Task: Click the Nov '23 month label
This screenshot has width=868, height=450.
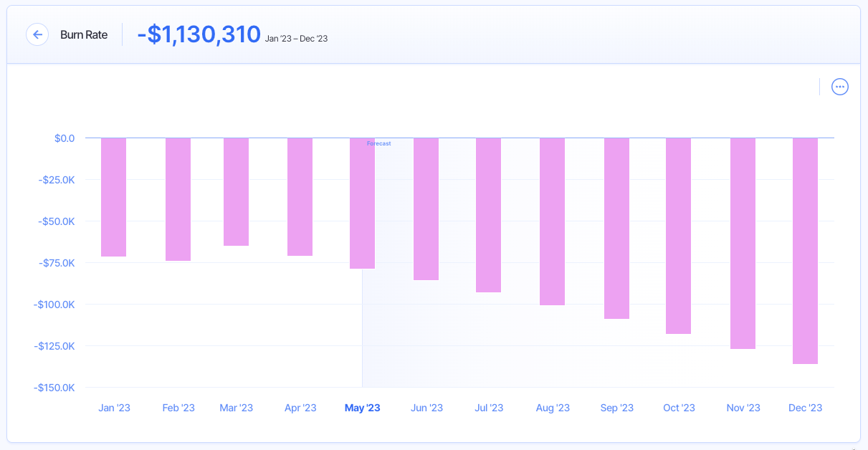Action: [x=743, y=407]
